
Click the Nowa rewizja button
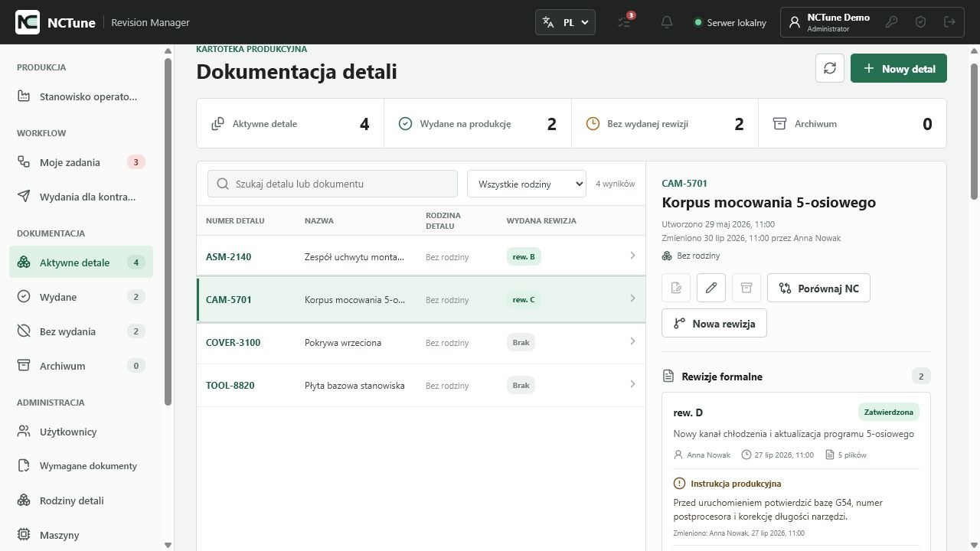(x=714, y=323)
